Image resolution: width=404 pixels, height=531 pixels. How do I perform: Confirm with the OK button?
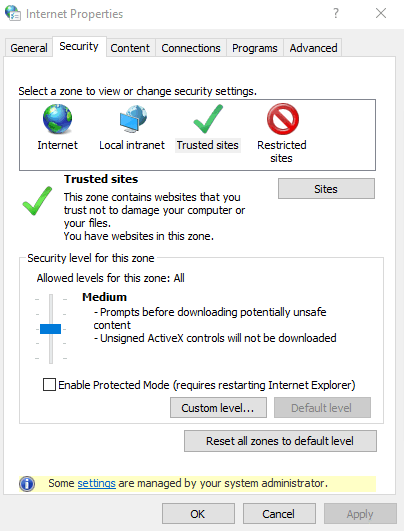[x=198, y=514]
